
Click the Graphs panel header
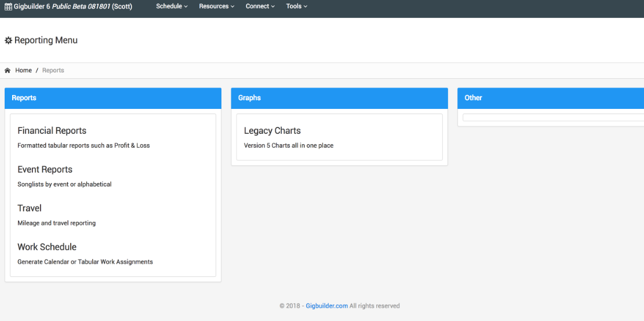click(x=339, y=98)
